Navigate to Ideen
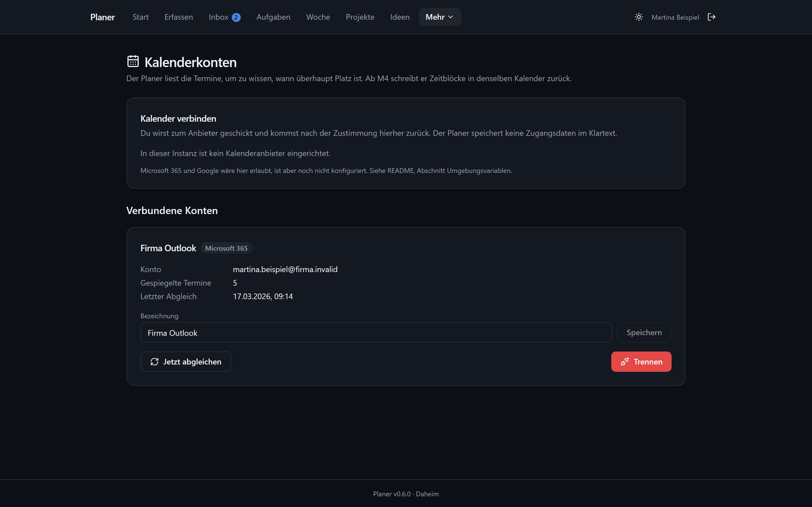The height and width of the screenshot is (507, 812). 400,17
